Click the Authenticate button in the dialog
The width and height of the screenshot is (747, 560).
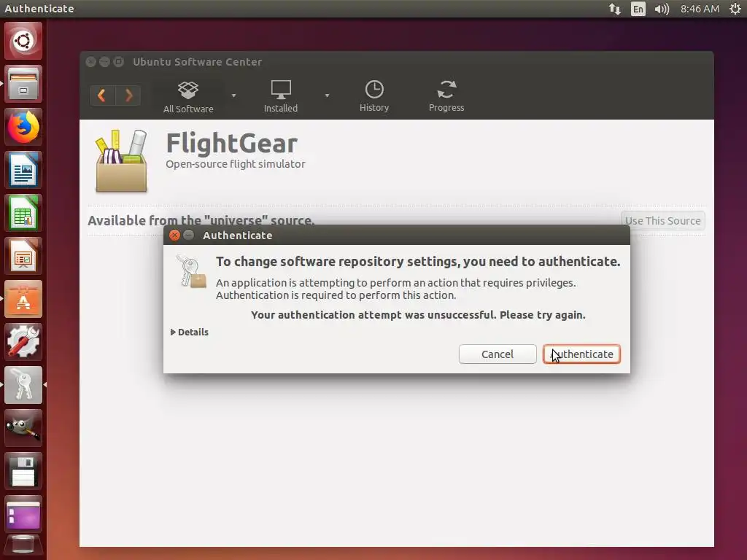tap(581, 354)
